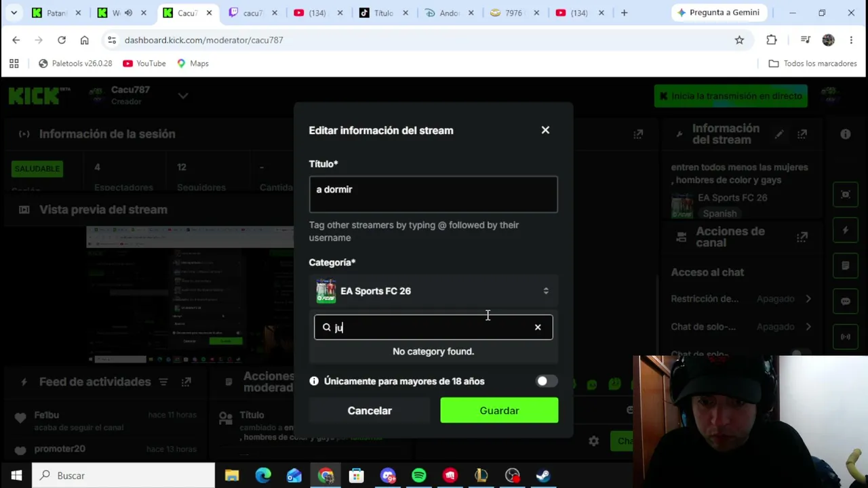Reload the current page
868x488 pixels.
[62, 40]
